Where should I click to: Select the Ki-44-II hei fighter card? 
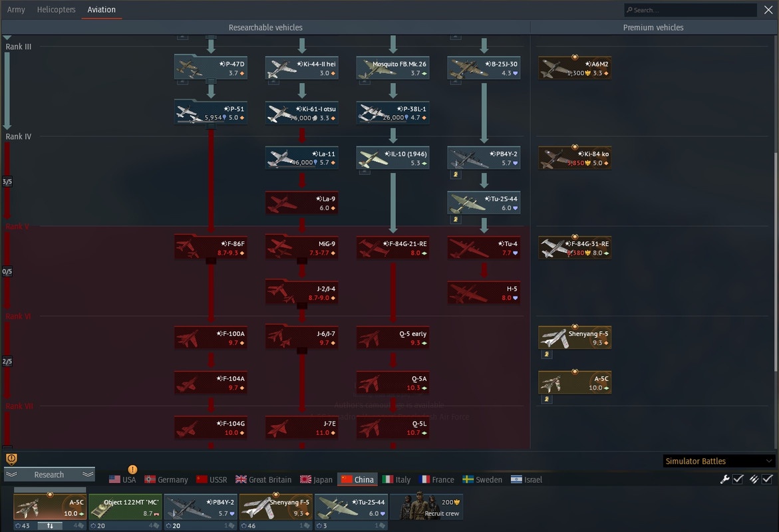pos(301,68)
